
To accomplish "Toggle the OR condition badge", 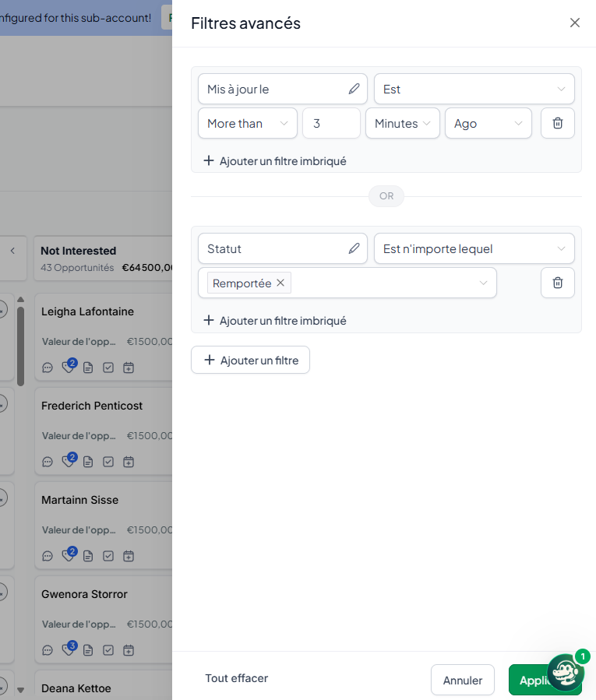I will pyautogui.click(x=386, y=196).
